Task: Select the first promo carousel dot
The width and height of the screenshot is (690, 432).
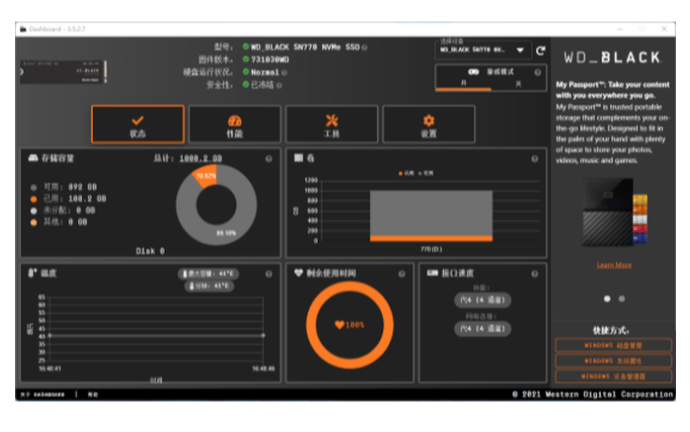Action: [x=607, y=299]
